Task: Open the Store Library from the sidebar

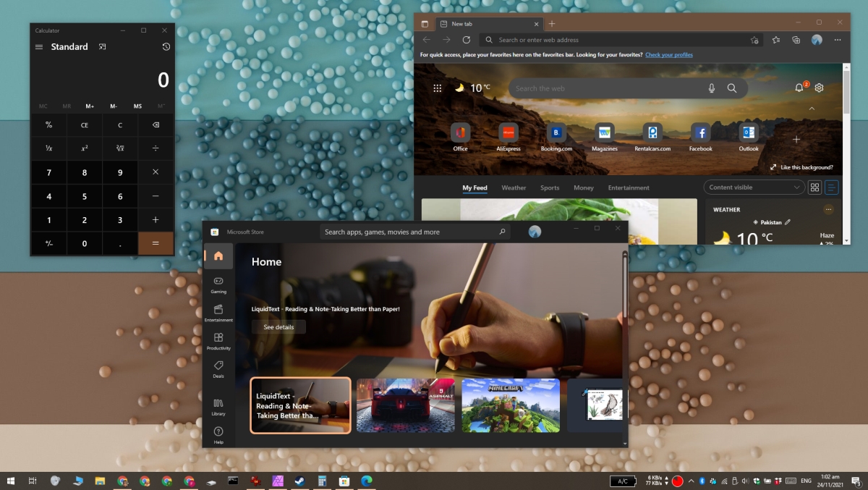Action: 218,407
